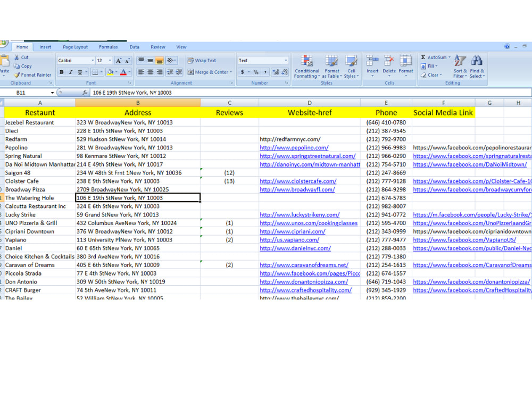Open the Merge & Center dropdown arrow
This screenshot has height=399, width=532.
[231, 72]
